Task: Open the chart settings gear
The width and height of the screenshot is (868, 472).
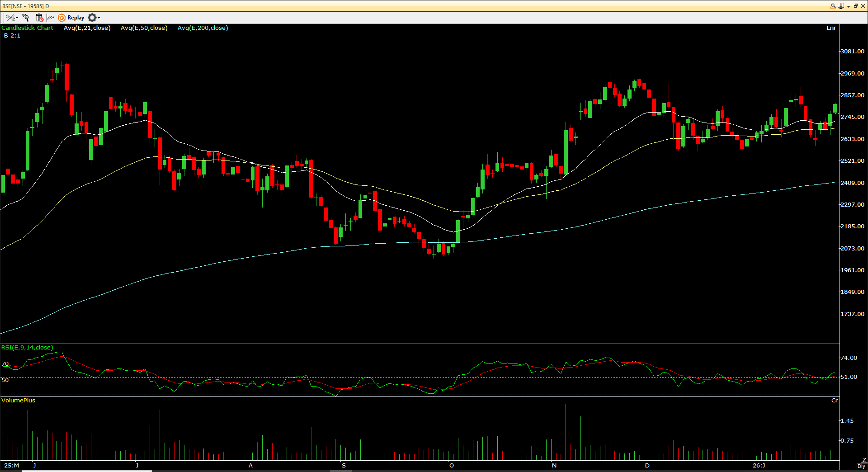Action: (92, 18)
